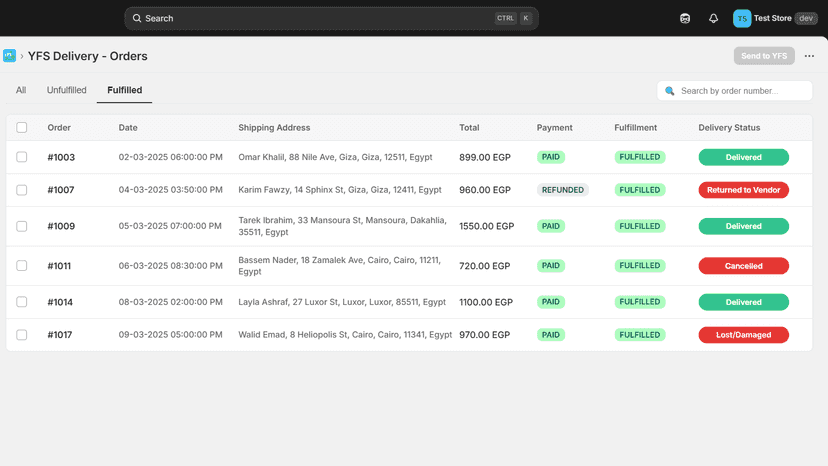Image resolution: width=828 pixels, height=466 pixels.
Task: Switch to the All orders tab
Action: [x=21, y=90]
